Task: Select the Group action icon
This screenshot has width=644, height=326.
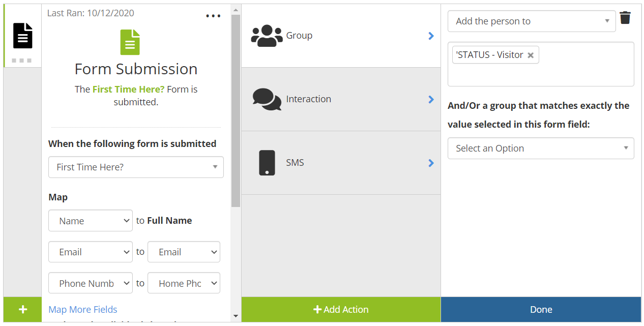Action: [267, 36]
